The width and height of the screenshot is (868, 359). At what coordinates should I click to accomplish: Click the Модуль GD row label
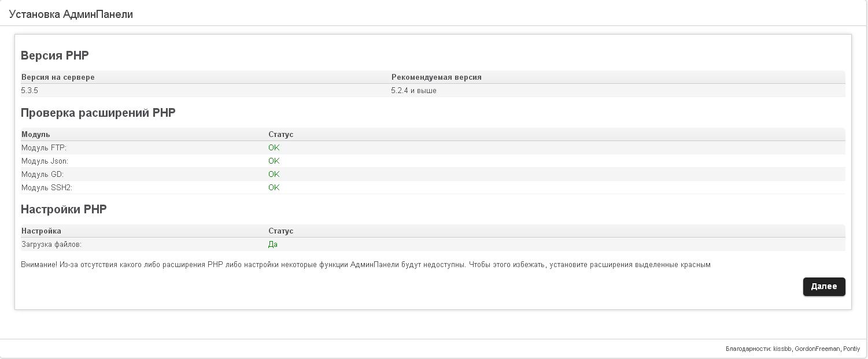point(42,175)
